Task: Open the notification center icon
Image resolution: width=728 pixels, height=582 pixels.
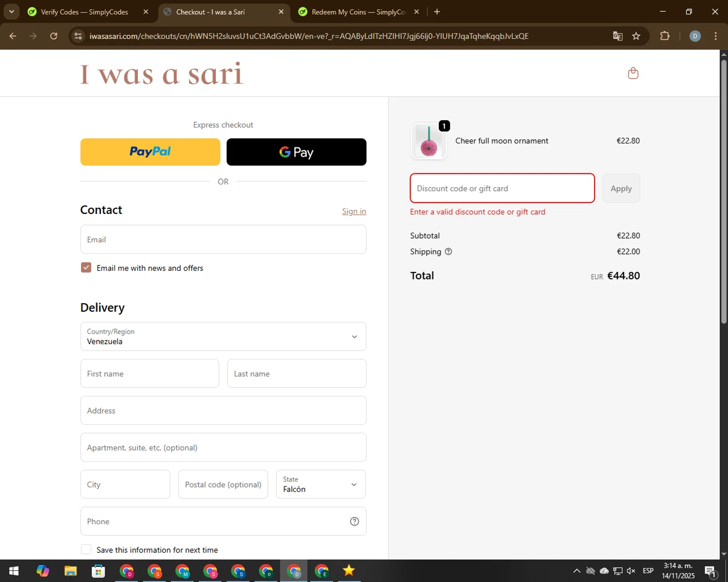Action: point(710,571)
